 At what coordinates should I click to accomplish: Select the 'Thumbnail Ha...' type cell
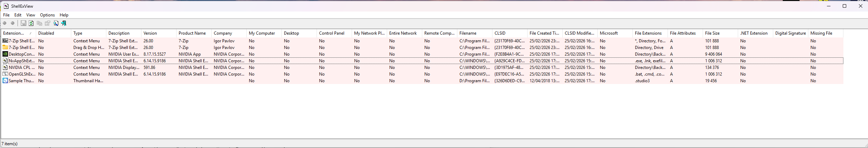tap(89, 80)
